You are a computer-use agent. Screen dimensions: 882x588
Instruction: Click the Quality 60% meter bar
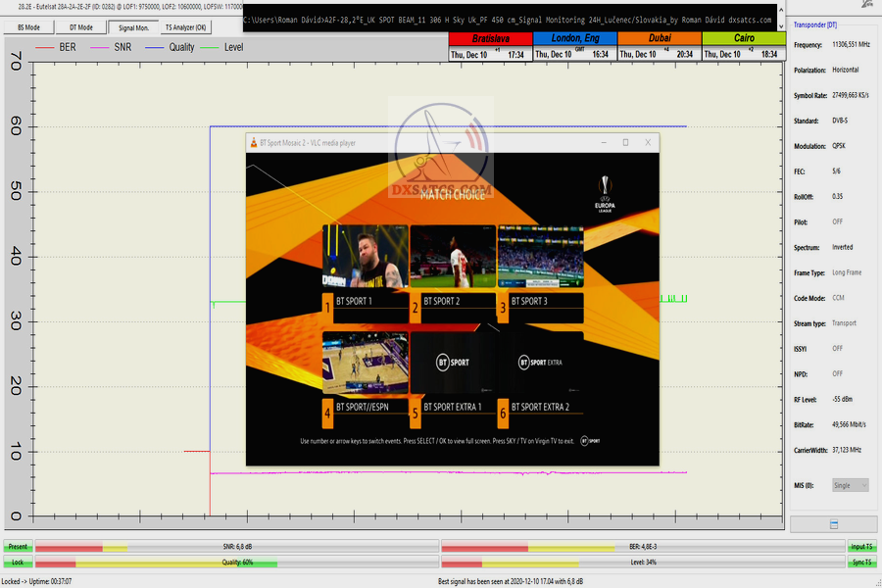click(x=235, y=563)
